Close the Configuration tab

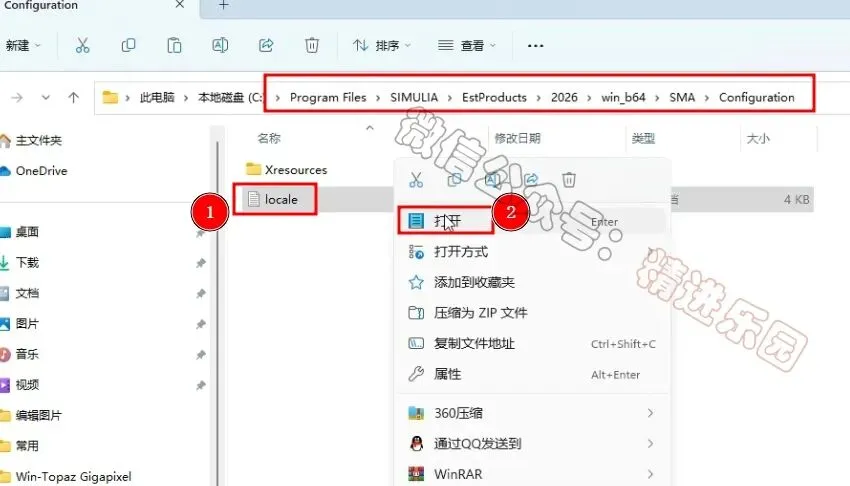click(x=180, y=5)
